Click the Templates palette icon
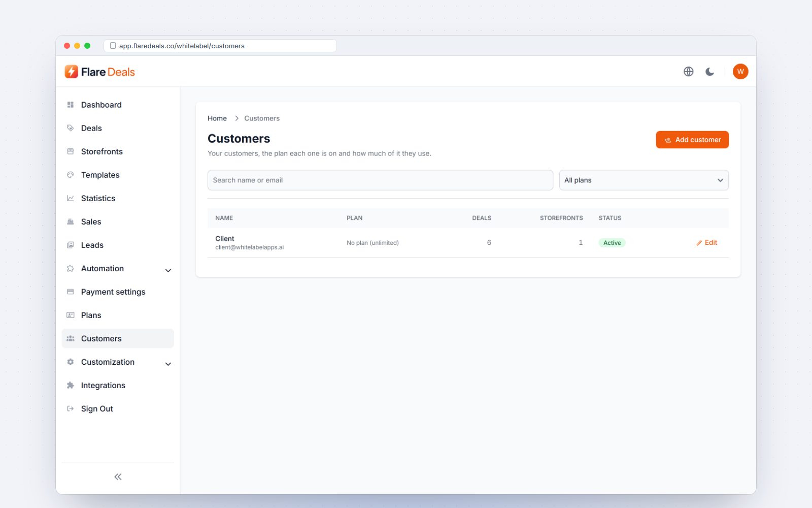Viewport: 812px width, 508px height. tap(71, 175)
